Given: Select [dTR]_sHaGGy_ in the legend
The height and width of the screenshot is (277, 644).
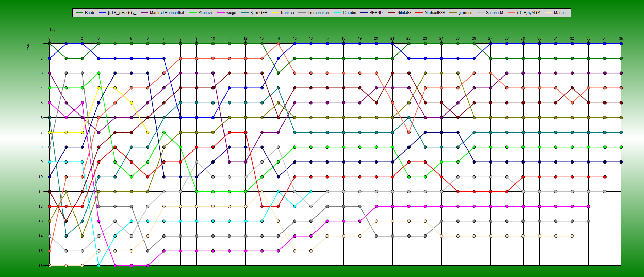Looking at the screenshot, I should (122, 13).
